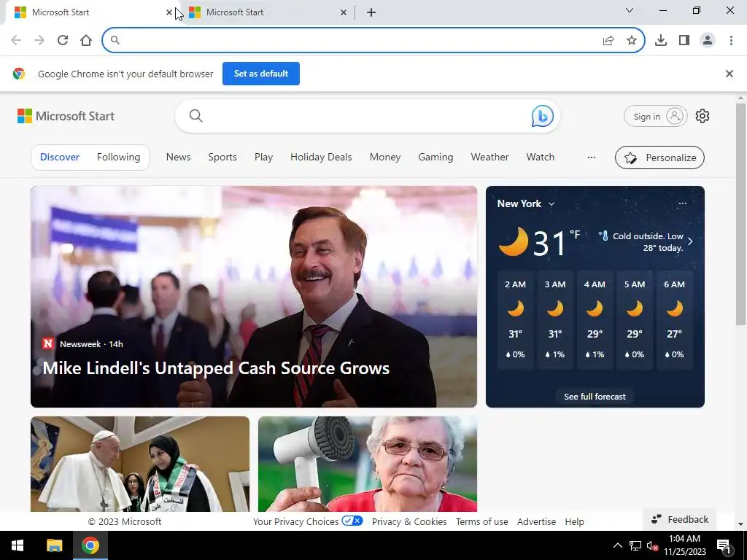Click the Chrome taskbar icon

(90, 545)
